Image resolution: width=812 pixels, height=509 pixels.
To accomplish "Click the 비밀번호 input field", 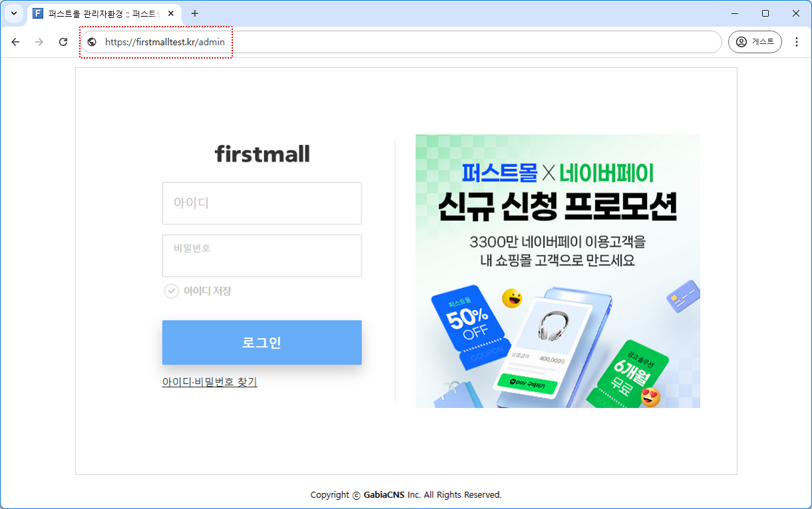I will pos(262,255).
